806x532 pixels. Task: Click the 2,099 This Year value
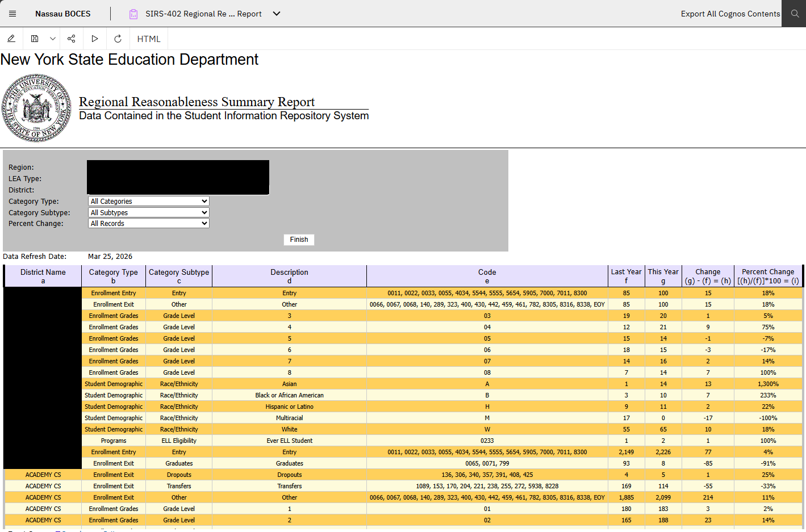(663, 497)
